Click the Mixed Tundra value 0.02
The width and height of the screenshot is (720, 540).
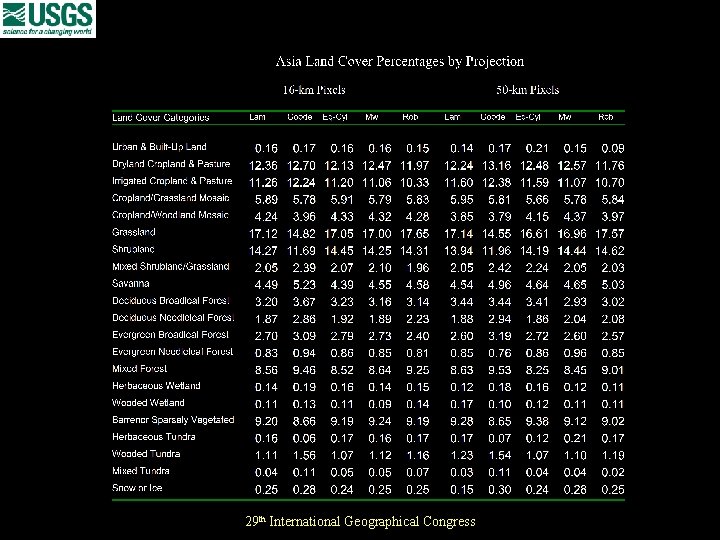(613, 472)
